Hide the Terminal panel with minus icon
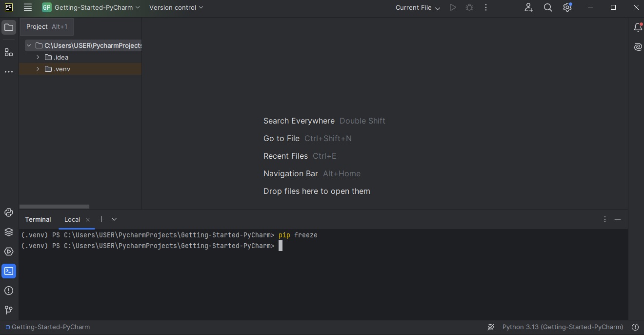This screenshot has width=644, height=335. [618, 219]
